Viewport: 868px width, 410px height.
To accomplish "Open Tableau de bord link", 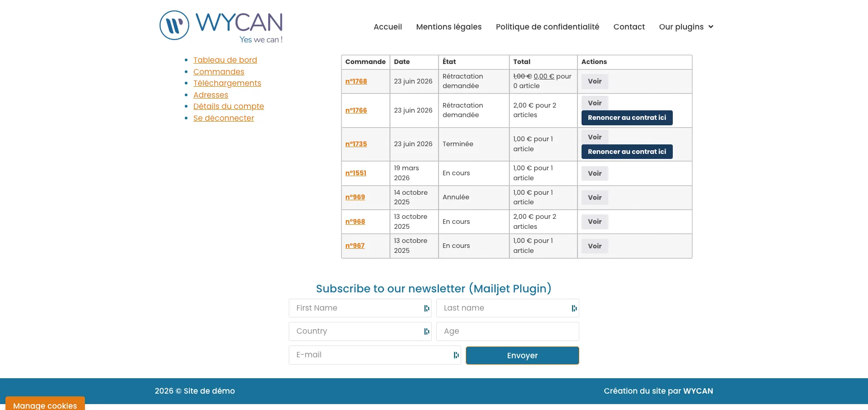I will click(x=225, y=60).
